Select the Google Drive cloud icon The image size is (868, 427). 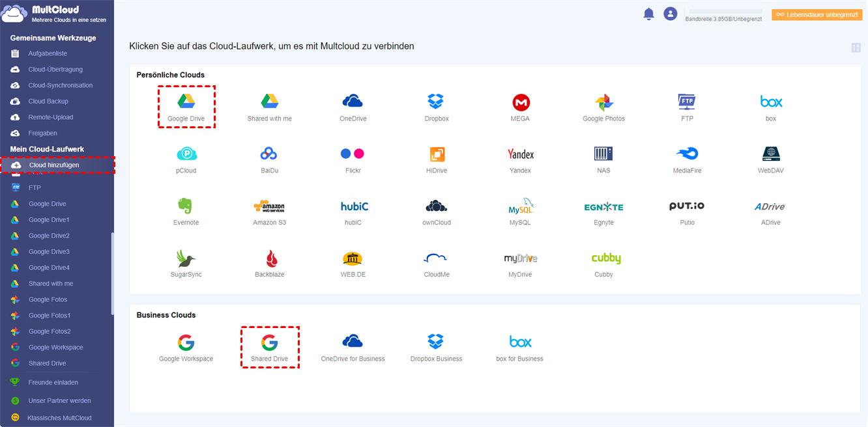(186, 102)
